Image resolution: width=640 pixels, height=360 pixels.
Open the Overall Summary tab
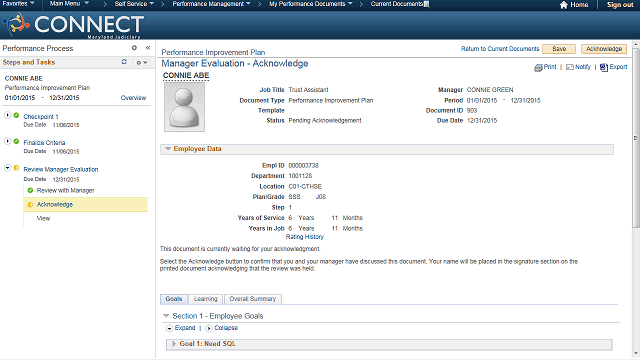(253, 299)
